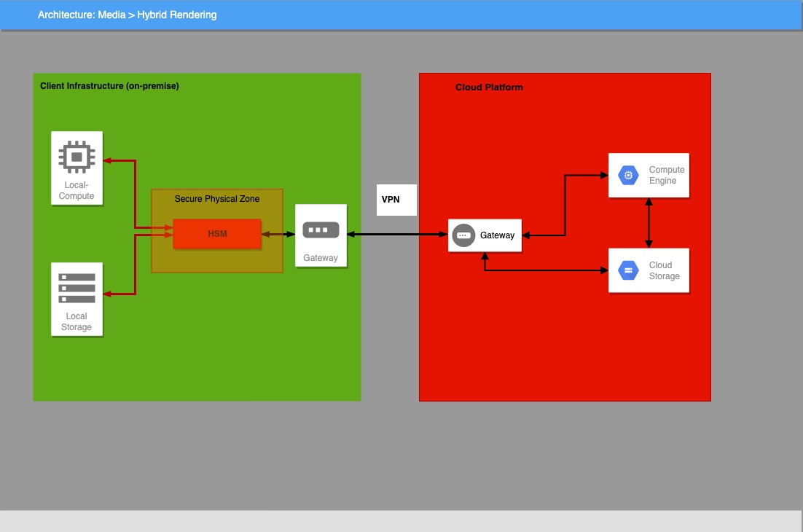803x532 pixels.
Task: Click the cloud Gateway text label
Action: 497,235
